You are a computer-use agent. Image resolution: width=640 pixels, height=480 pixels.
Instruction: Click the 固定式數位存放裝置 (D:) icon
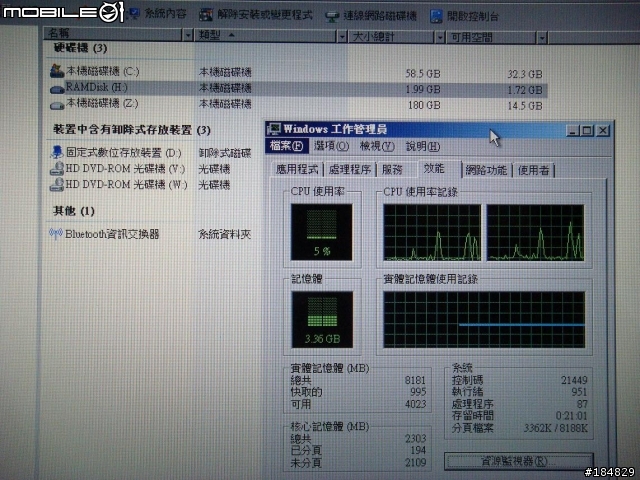pos(57,152)
